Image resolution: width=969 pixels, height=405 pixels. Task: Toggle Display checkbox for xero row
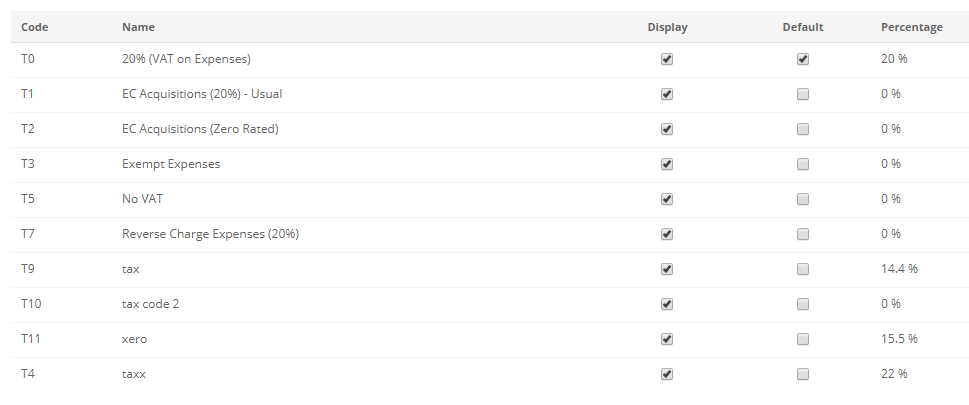667,339
